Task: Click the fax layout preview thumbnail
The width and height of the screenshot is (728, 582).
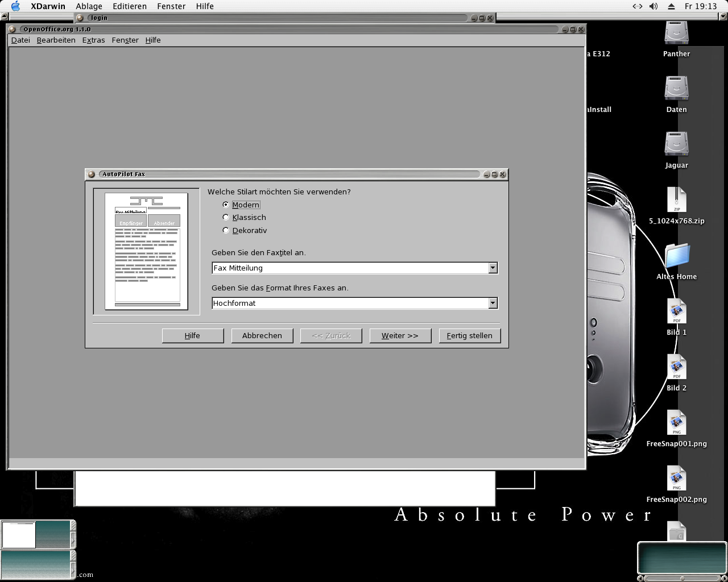Action: pyautogui.click(x=146, y=251)
